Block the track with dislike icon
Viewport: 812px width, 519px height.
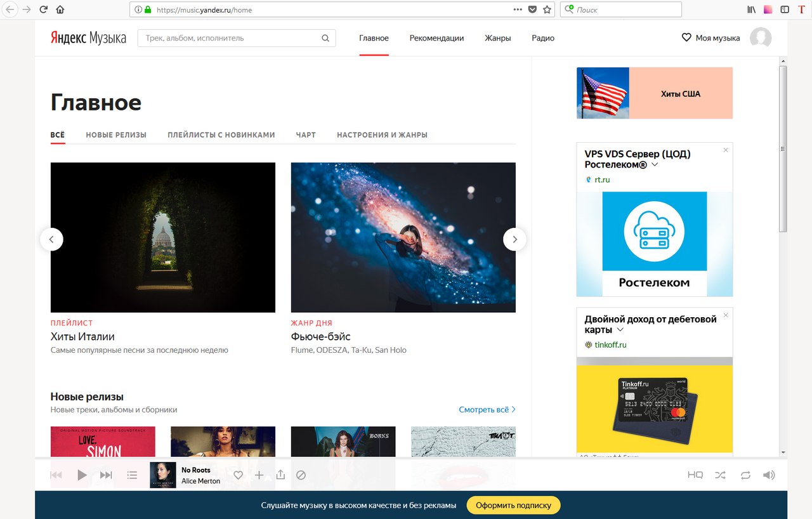301,475
